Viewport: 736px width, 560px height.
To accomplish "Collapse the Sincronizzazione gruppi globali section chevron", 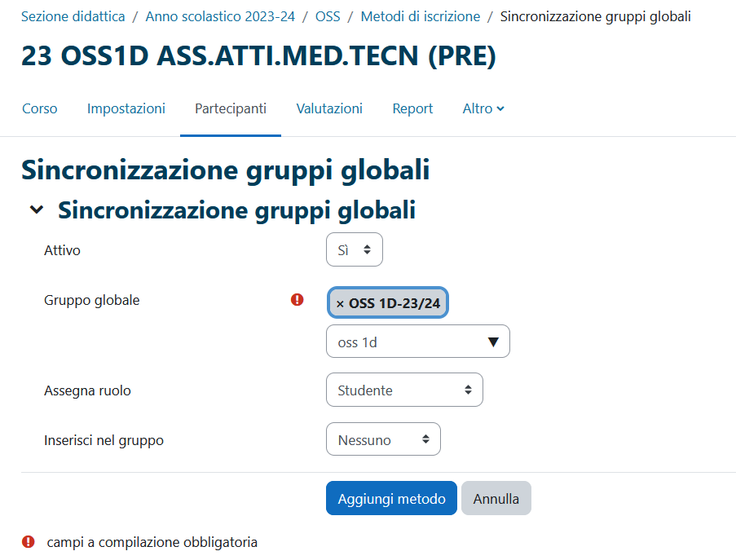I will (x=36, y=210).
